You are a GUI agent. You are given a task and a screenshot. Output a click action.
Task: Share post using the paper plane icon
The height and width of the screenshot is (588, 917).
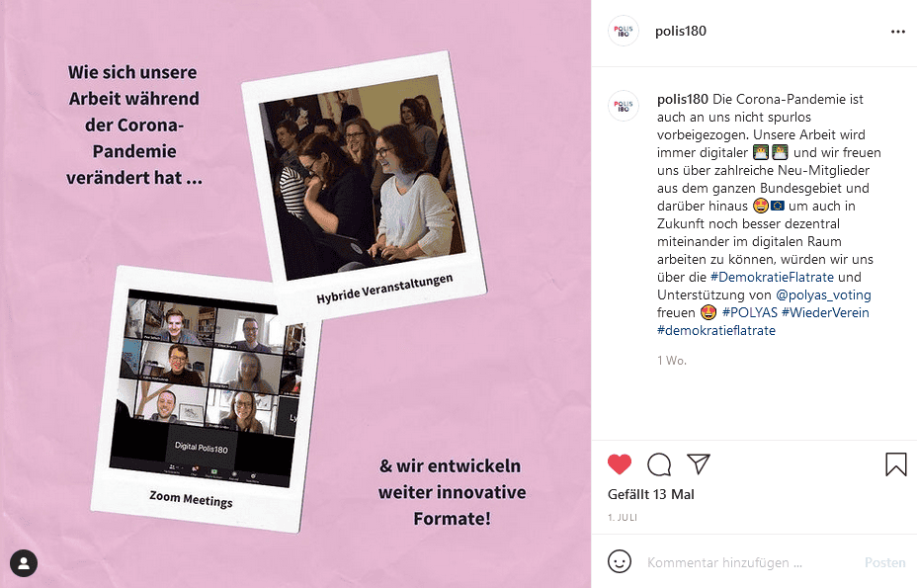click(699, 463)
